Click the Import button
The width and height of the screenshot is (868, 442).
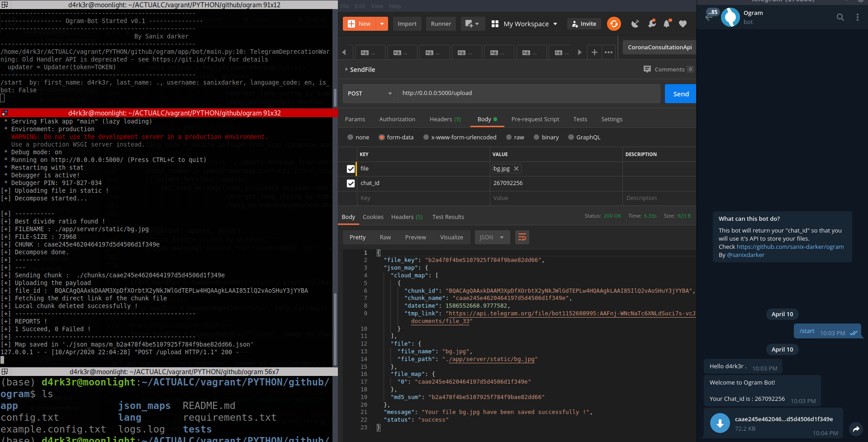point(407,24)
